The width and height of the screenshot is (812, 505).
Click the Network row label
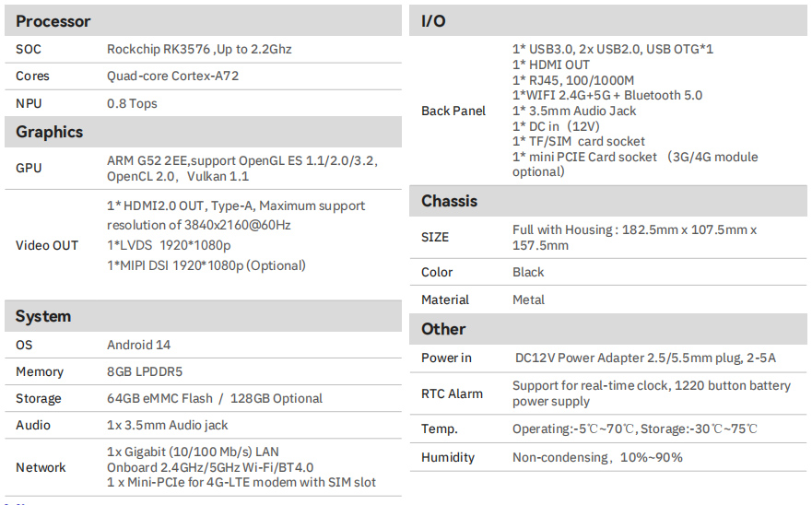pos(41,468)
